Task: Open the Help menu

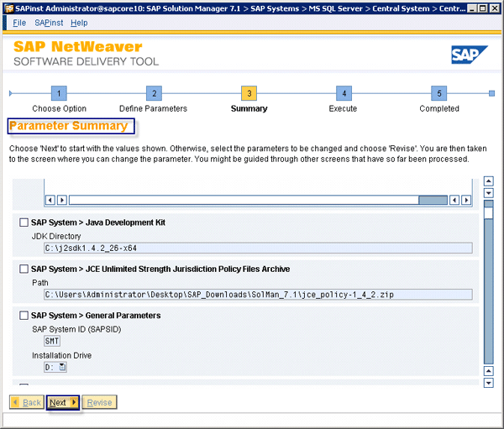Action: coord(79,23)
